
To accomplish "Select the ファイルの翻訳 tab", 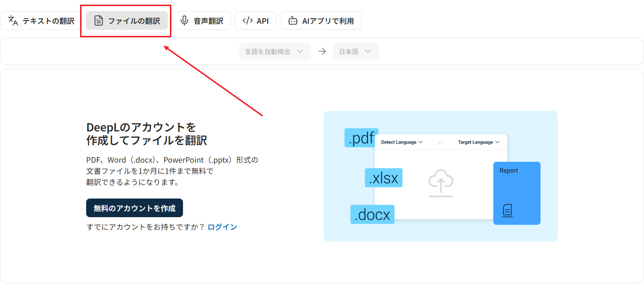I will click(x=127, y=21).
